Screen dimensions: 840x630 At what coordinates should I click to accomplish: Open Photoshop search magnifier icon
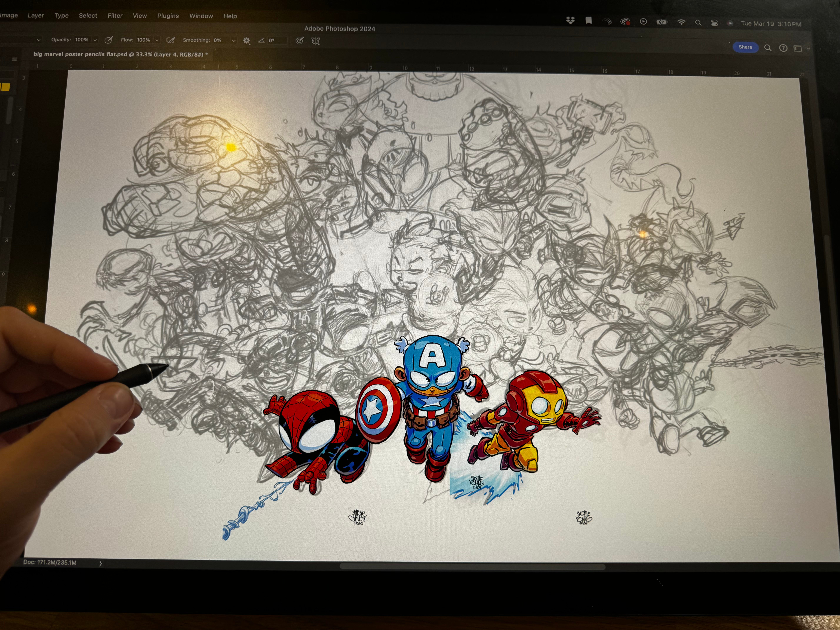coord(767,48)
